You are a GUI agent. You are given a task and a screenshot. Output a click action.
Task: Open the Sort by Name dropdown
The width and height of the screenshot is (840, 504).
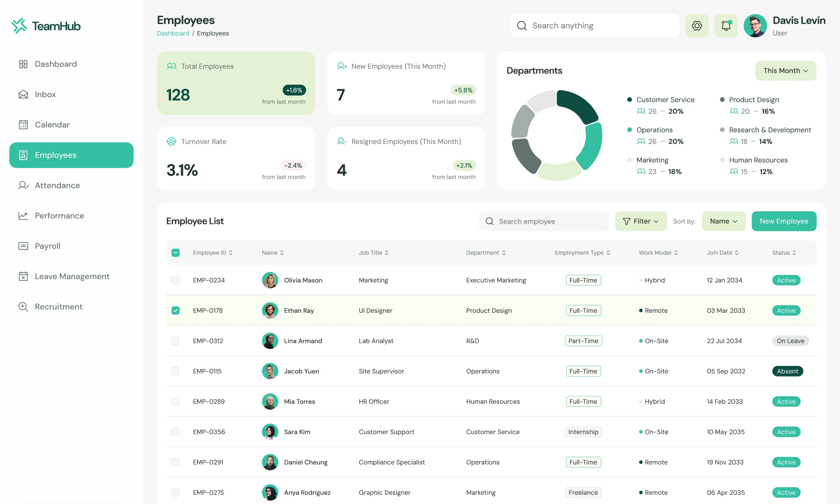[x=723, y=221]
